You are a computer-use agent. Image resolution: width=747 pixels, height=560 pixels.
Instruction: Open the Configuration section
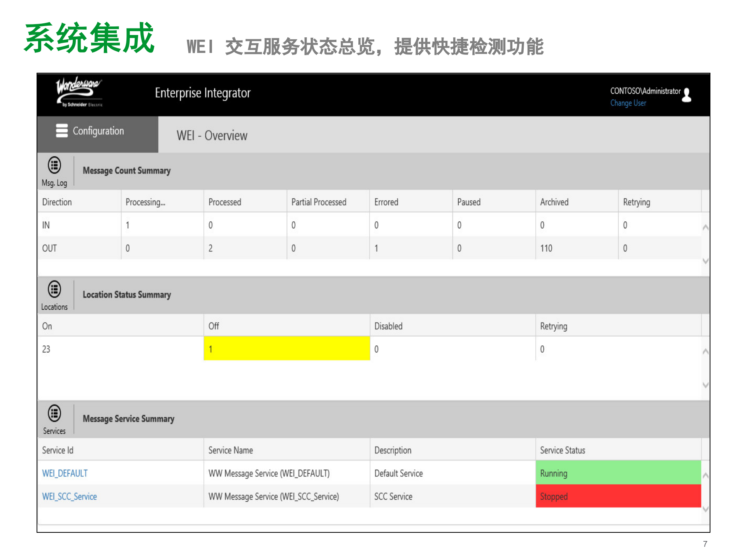pos(98,131)
